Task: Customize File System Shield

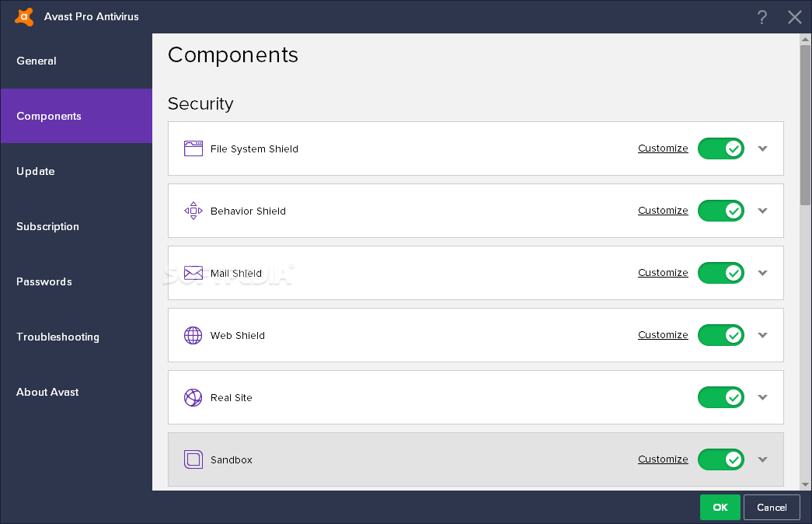Action: 663,148
